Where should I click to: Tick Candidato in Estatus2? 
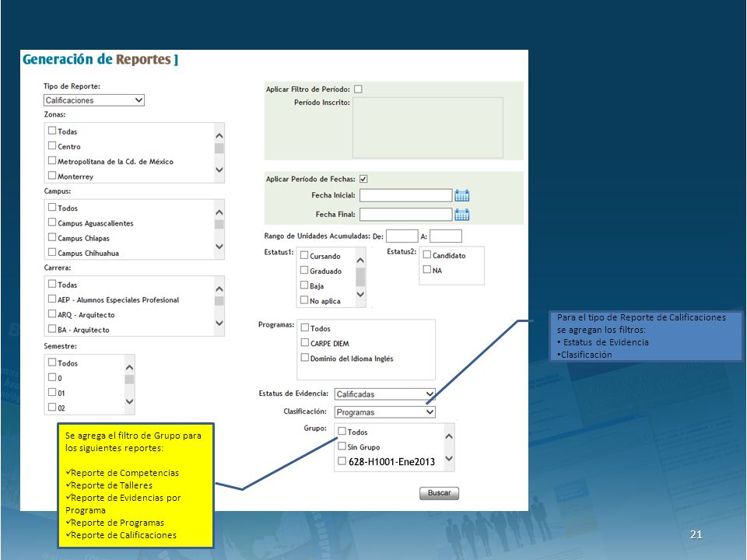pyautogui.click(x=427, y=255)
